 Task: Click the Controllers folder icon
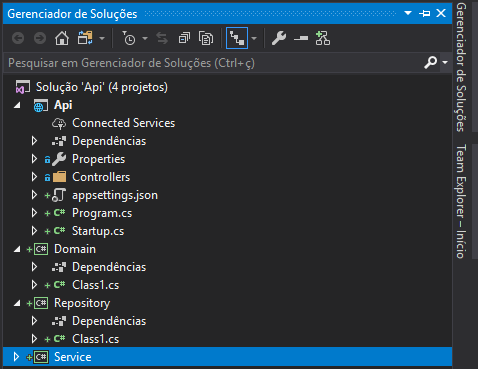(x=59, y=177)
